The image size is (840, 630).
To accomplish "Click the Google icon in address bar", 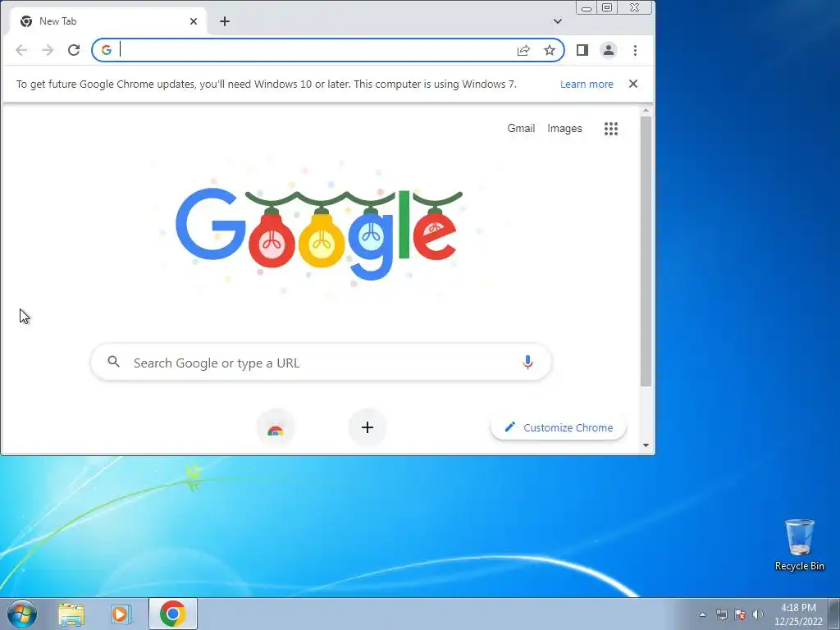I will (x=107, y=50).
